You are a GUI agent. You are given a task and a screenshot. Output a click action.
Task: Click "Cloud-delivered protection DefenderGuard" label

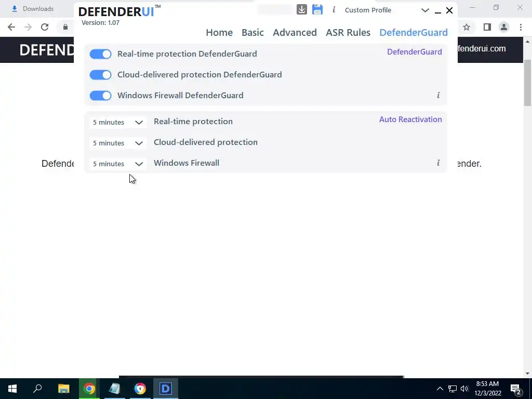[199, 75]
